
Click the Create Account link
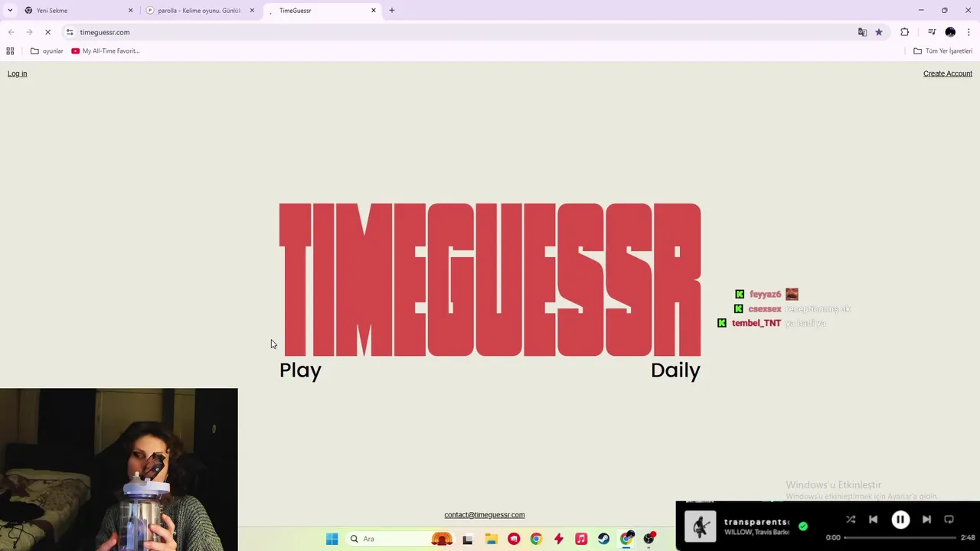click(947, 73)
